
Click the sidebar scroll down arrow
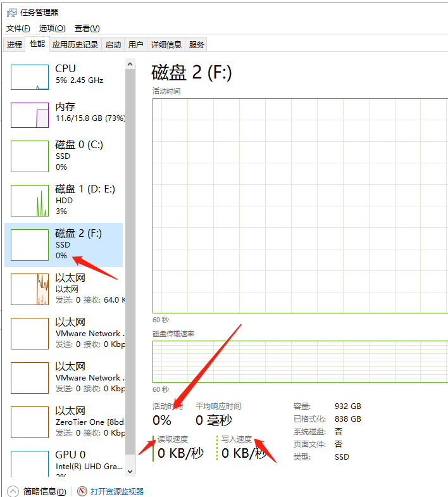click(130, 471)
